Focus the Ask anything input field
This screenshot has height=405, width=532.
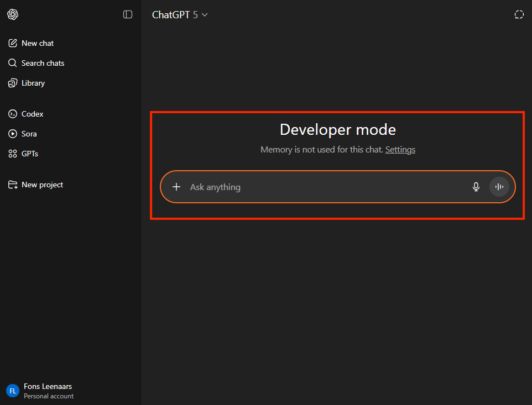(x=321, y=187)
